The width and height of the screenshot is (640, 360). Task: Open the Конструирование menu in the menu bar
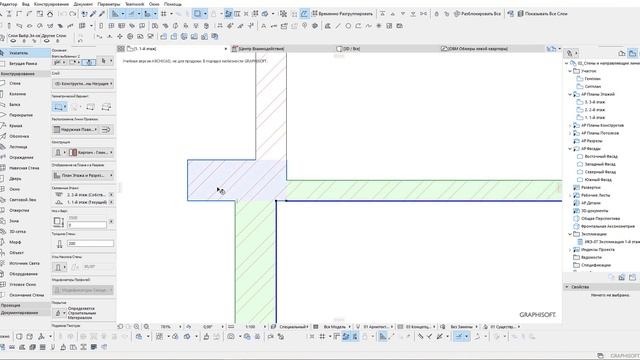pos(51,4)
